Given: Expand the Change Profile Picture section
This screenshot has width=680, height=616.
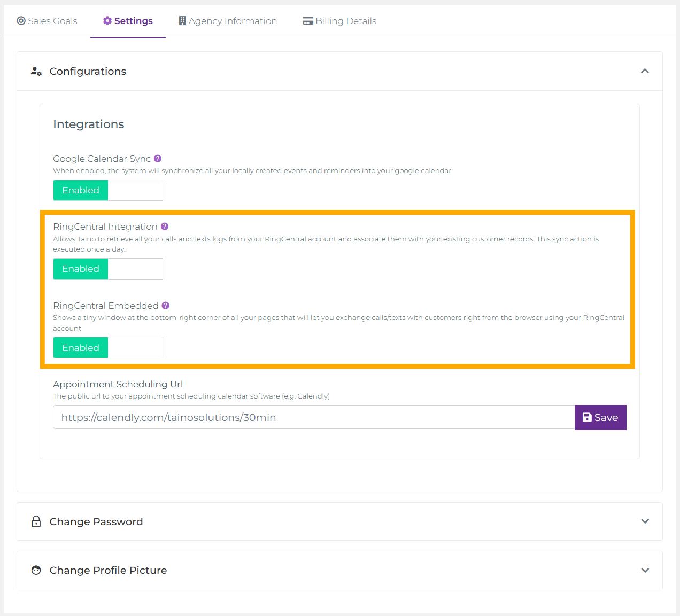Looking at the screenshot, I should click(645, 570).
